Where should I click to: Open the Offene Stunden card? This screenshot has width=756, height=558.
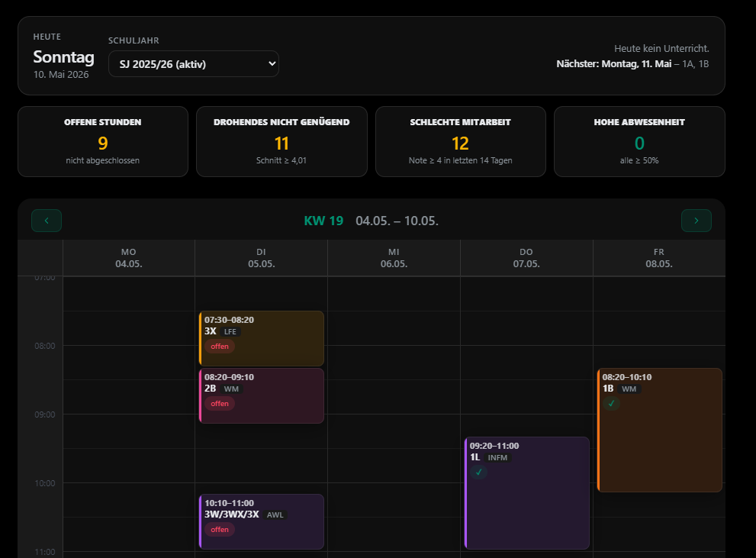point(103,141)
